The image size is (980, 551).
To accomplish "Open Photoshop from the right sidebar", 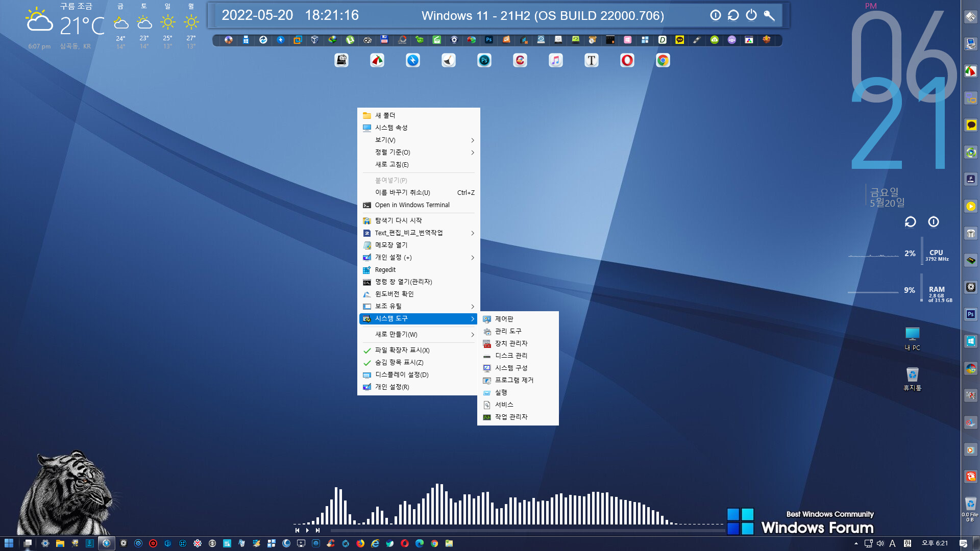I will click(x=971, y=314).
